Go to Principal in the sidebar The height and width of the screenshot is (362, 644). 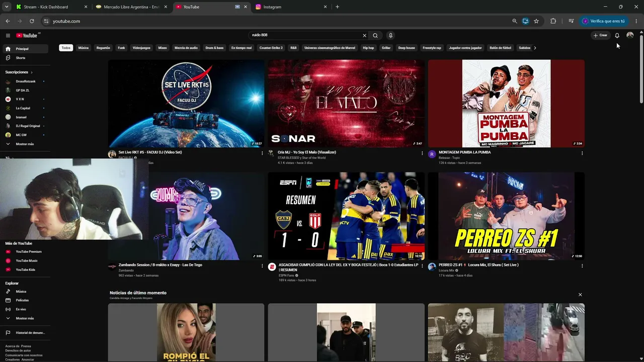(26, 49)
